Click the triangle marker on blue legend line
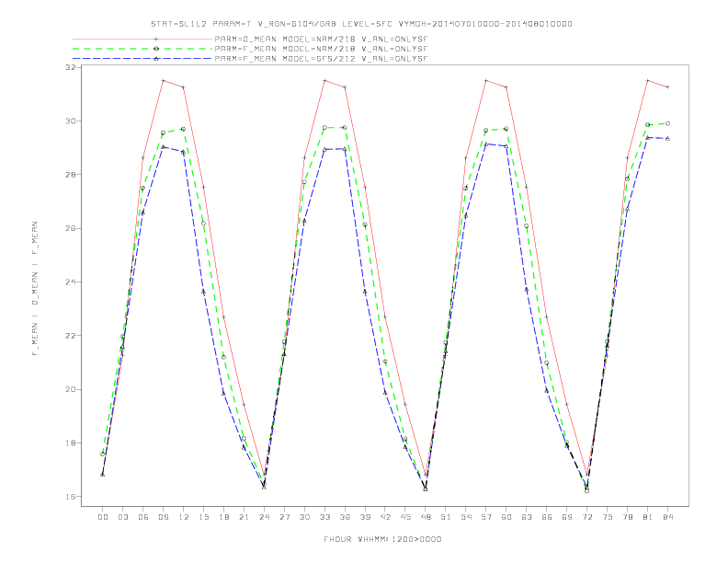Image resolution: width=728 pixels, height=563 pixels. point(156,59)
